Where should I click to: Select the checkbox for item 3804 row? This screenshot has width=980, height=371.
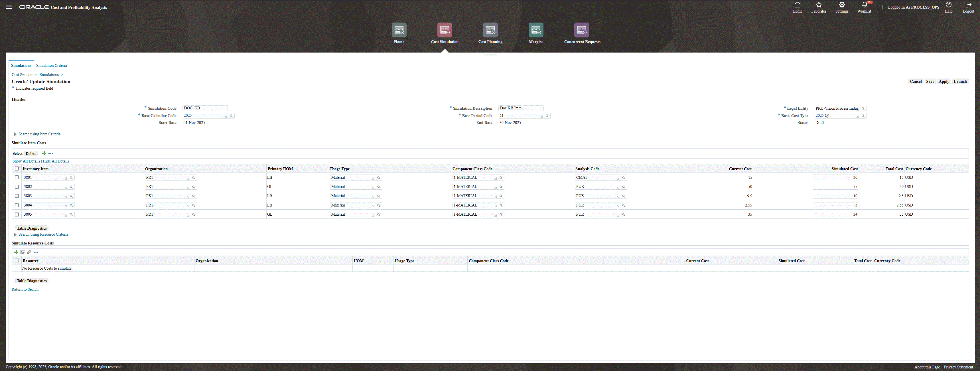[x=17, y=205]
